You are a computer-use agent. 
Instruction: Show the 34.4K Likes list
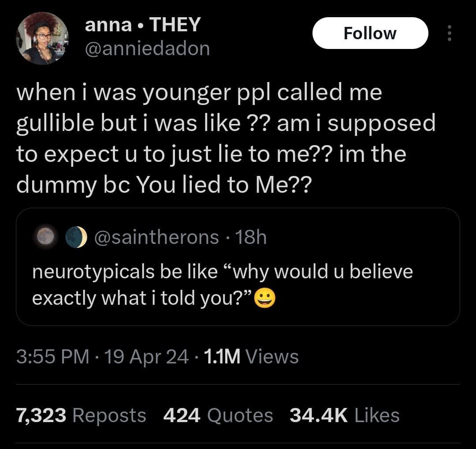tap(344, 415)
